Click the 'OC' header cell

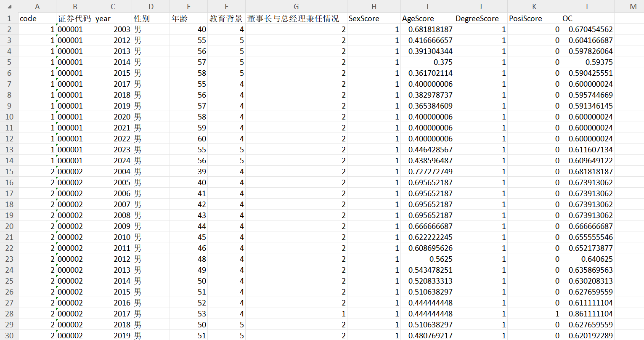click(x=588, y=19)
